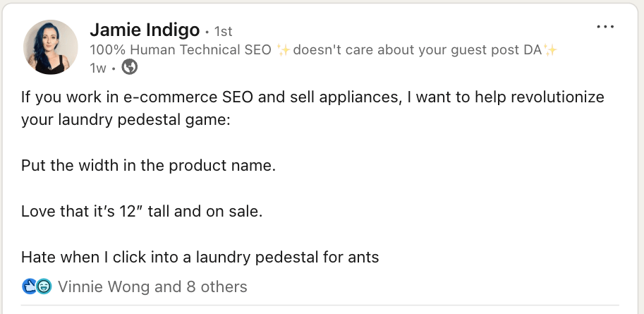644x314 pixels.
Task: Click "Put the width in the product name."
Action: [x=147, y=166]
